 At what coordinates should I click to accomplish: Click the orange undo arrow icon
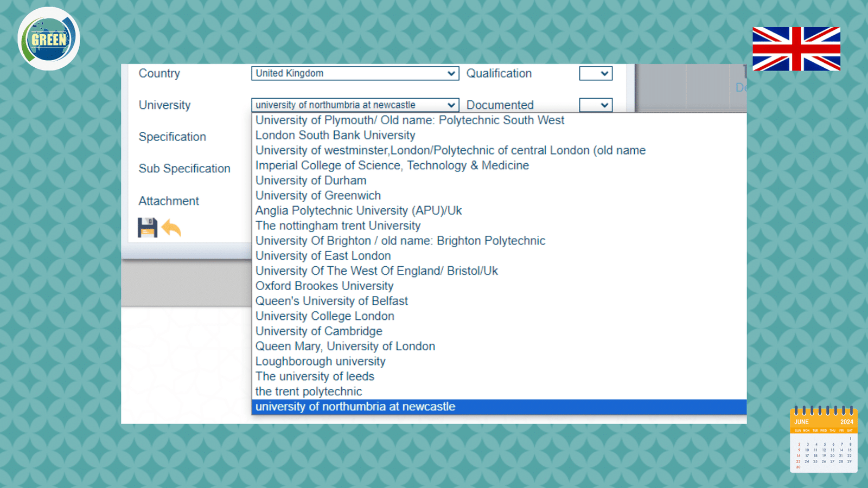[x=171, y=228]
